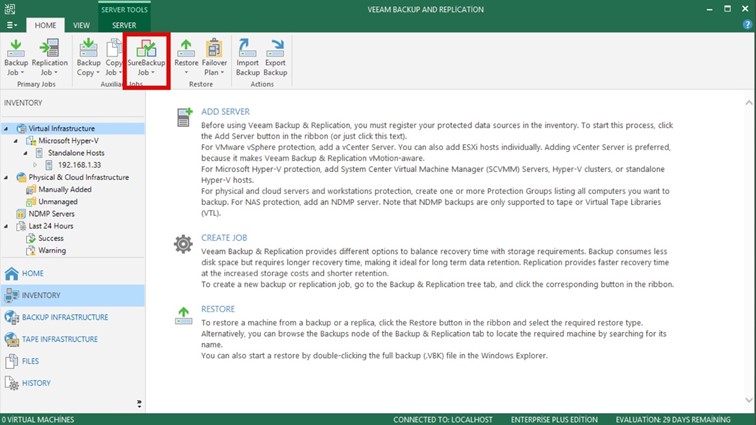Click 'EVALUATION: 29 DAYS REMAINING' status text
The image size is (756, 425).
pos(673,420)
